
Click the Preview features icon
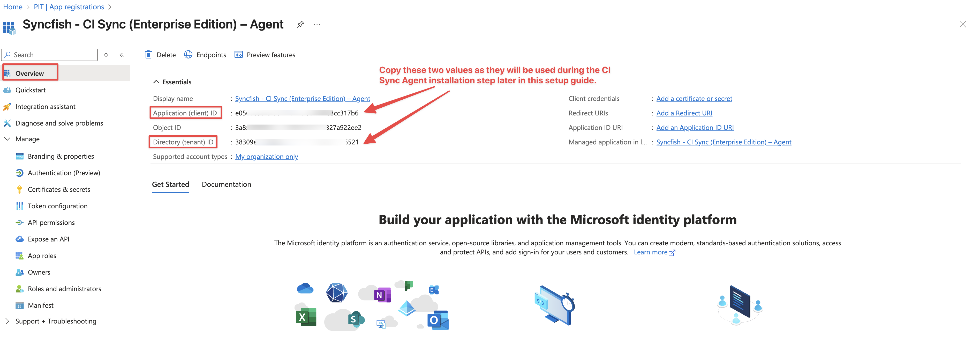tap(238, 55)
